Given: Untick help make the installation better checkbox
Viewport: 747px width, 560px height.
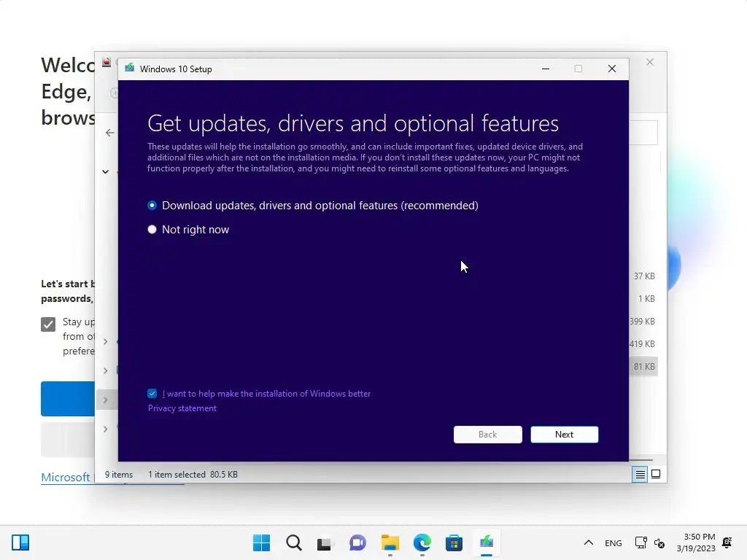Looking at the screenshot, I should tap(152, 393).
